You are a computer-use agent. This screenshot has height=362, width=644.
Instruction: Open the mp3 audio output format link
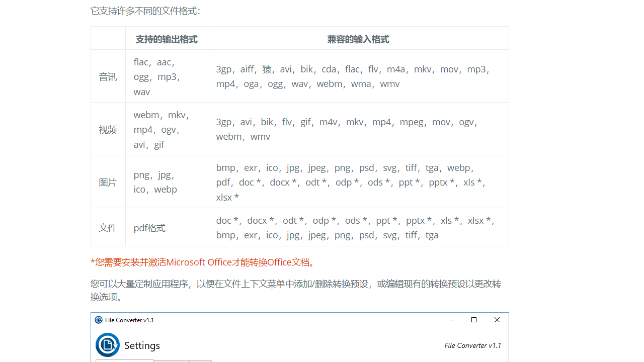(167, 77)
